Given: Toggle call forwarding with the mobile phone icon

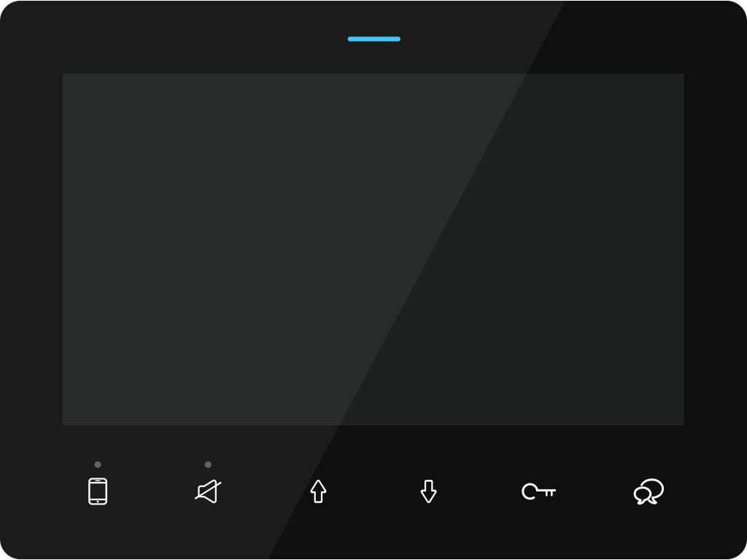Looking at the screenshot, I should tap(98, 491).
